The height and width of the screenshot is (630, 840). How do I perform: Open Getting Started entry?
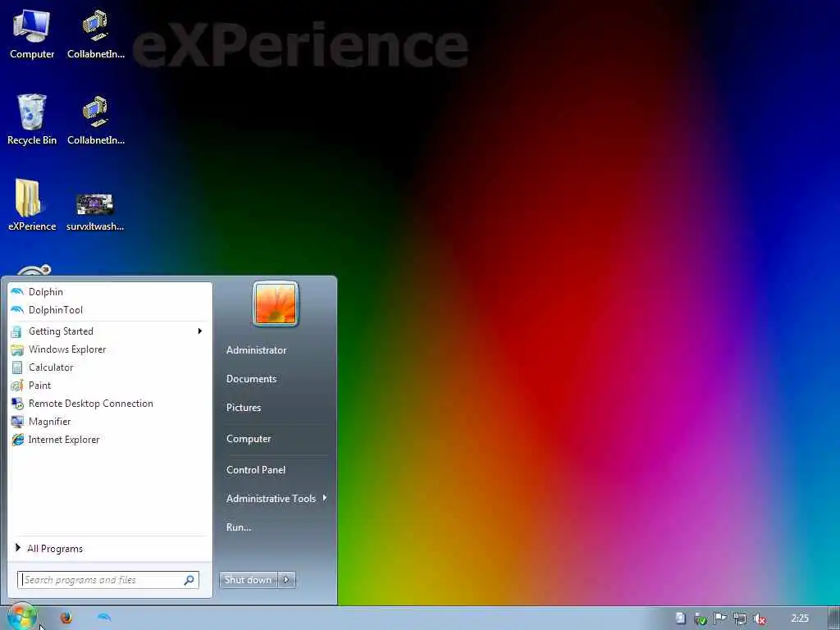tap(109, 331)
